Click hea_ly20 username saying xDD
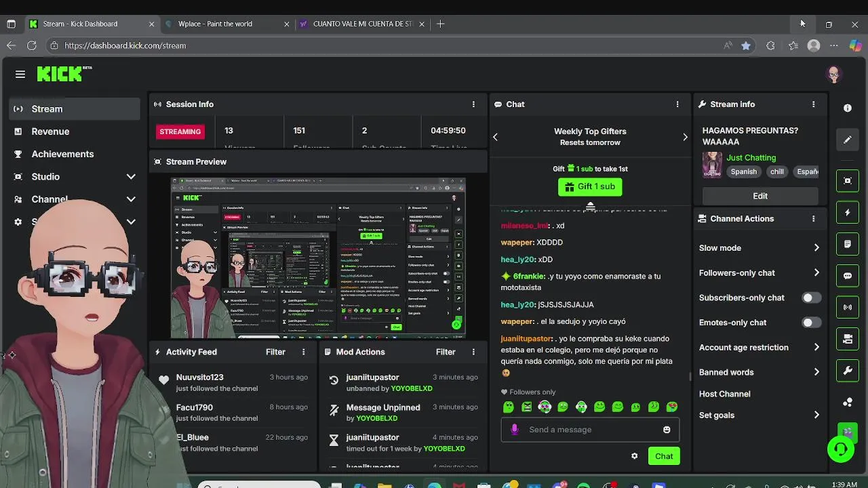The height and width of the screenshot is (488, 868). (519, 260)
